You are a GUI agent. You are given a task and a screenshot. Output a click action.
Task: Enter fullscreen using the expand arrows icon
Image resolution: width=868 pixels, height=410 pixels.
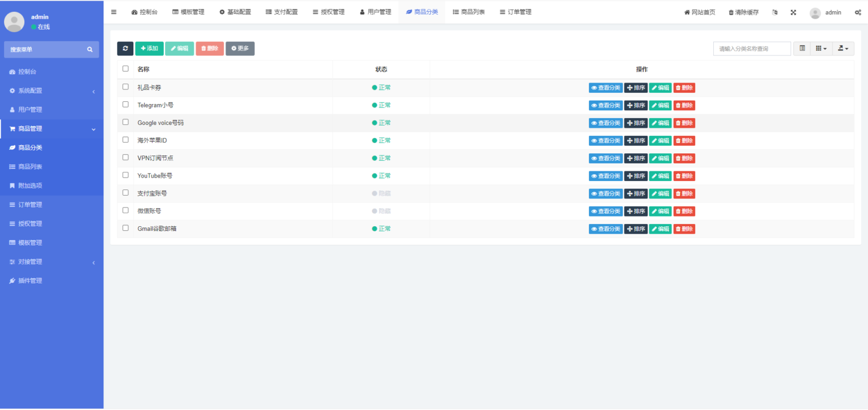(793, 12)
